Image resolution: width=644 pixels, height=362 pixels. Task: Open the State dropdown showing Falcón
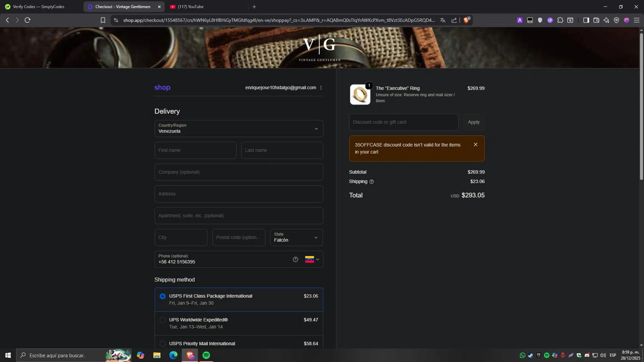[x=296, y=238]
